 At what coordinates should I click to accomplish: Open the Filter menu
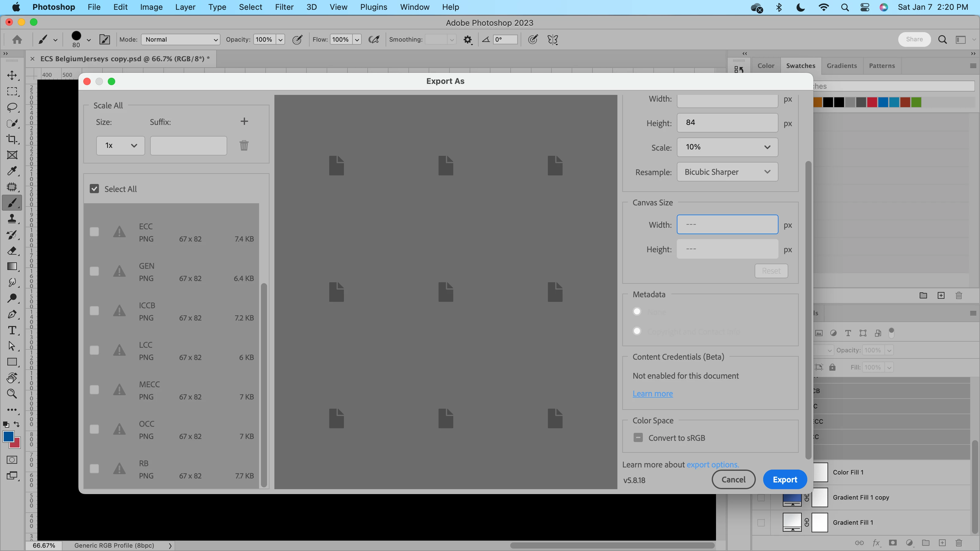[x=284, y=7]
